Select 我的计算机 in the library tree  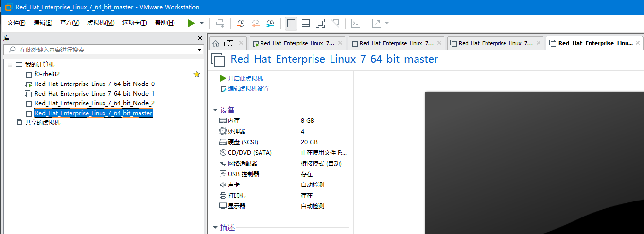40,65
